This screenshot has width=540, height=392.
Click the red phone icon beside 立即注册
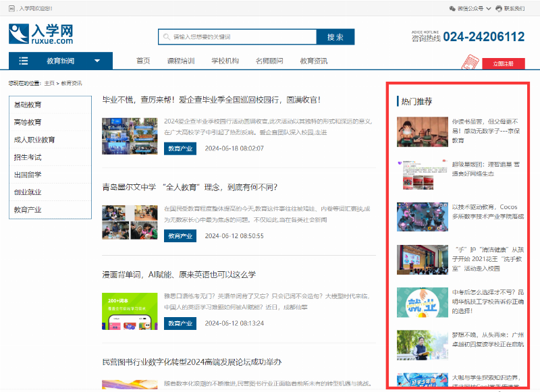coord(470,62)
